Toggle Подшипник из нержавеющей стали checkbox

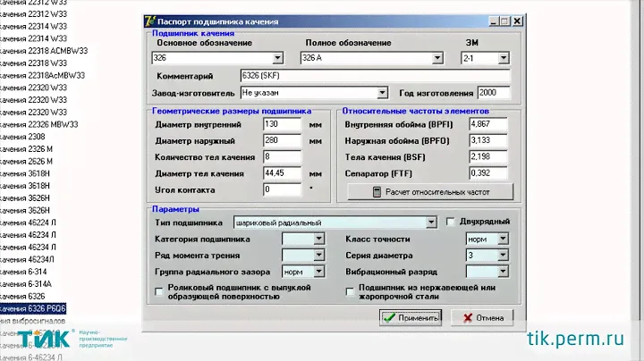(351, 290)
